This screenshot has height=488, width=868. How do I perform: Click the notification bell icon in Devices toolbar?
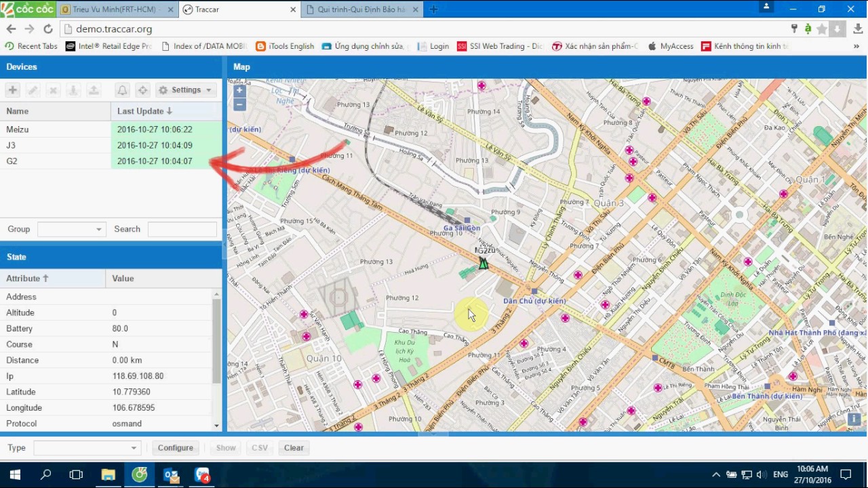point(122,90)
